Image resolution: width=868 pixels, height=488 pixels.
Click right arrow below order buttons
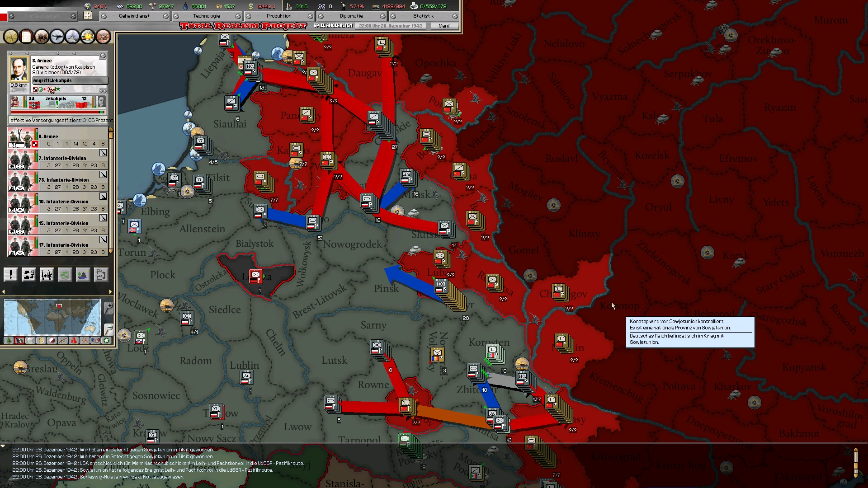(110, 292)
